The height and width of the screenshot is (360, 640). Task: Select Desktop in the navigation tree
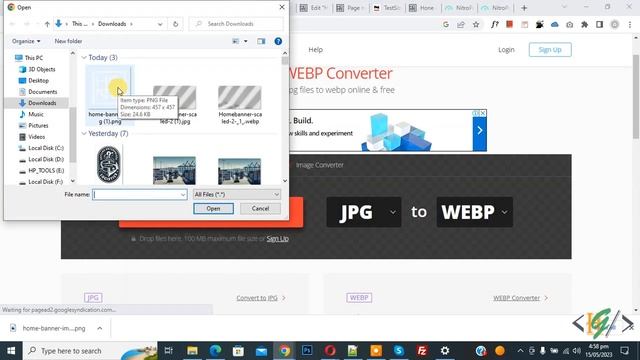click(x=38, y=81)
